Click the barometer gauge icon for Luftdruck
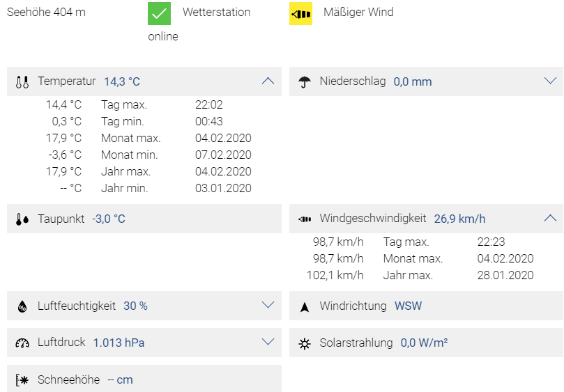564x392 pixels. 22,343
